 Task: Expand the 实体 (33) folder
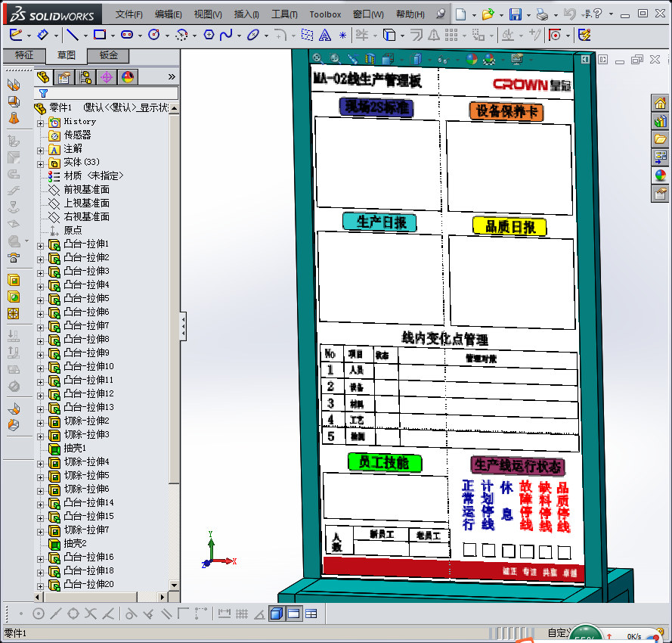pos(40,164)
